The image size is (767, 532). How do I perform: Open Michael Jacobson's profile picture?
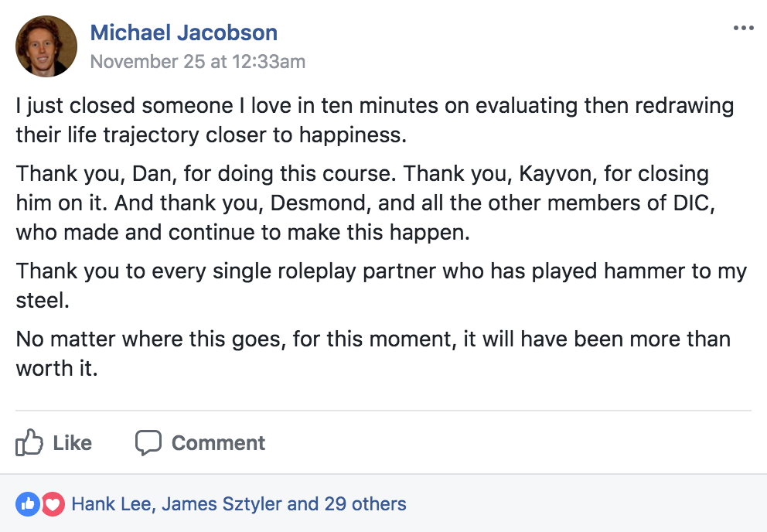pyautogui.click(x=46, y=46)
